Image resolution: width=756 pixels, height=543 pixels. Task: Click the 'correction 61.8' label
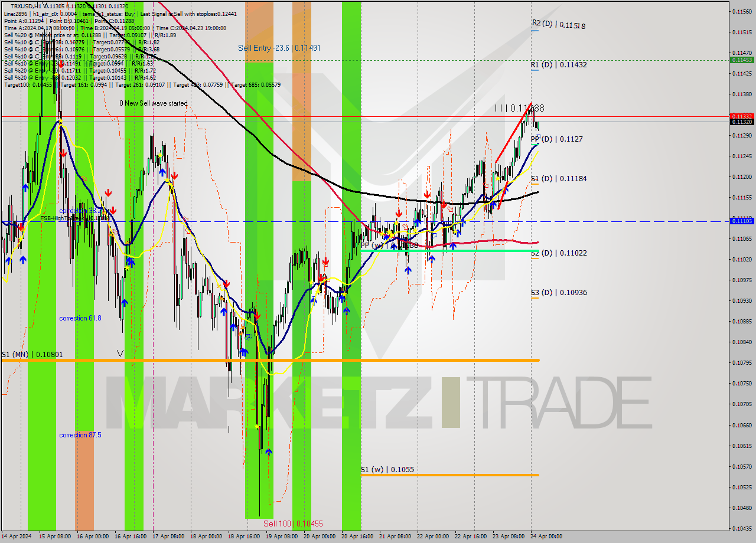(x=80, y=318)
